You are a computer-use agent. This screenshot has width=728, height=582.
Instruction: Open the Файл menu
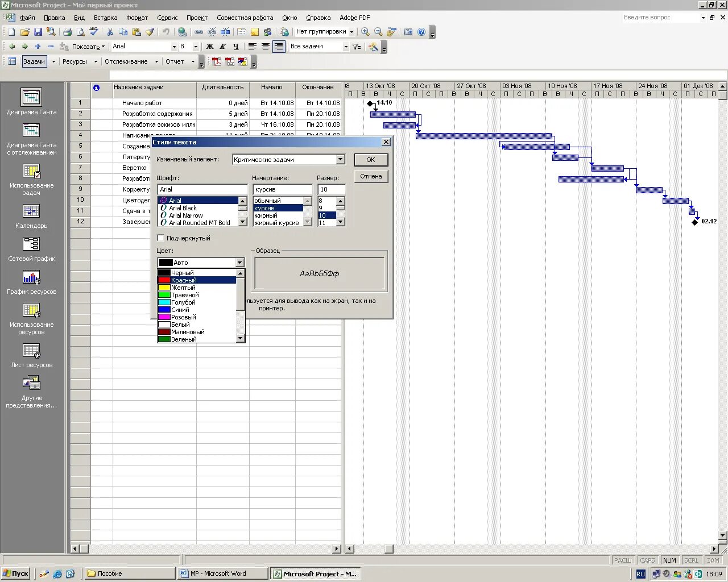27,18
